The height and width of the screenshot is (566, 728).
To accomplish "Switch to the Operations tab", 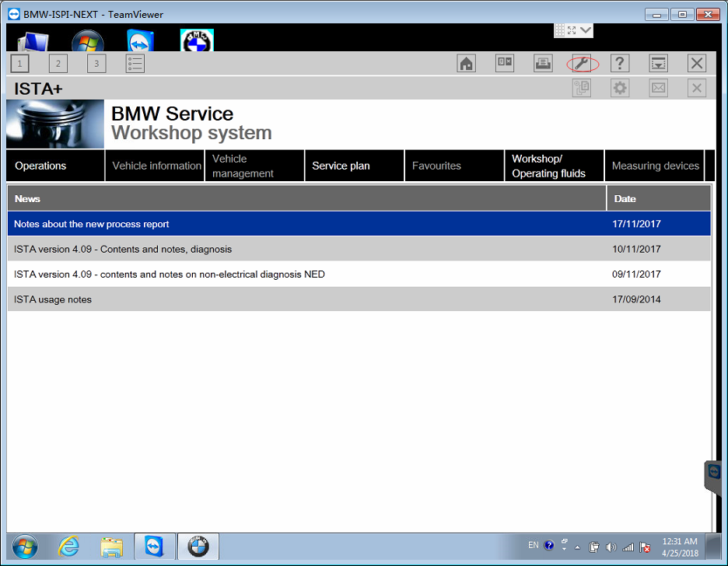I will (x=55, y=166).
